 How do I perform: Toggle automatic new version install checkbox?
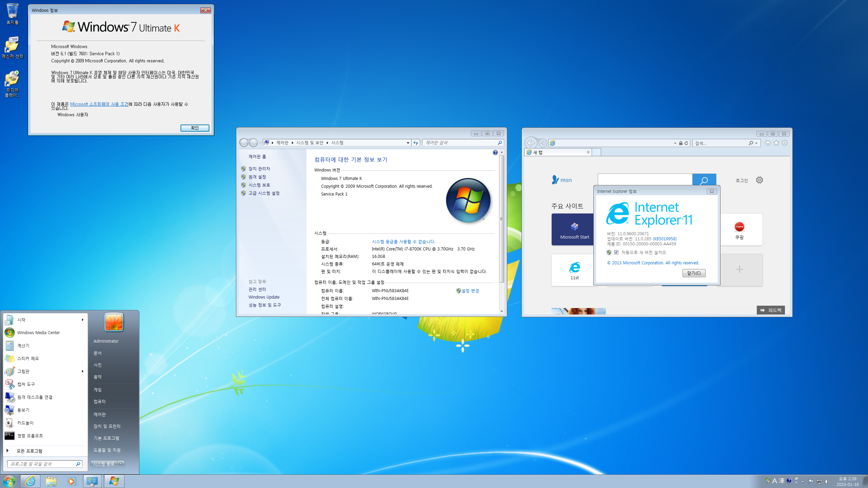click(x=616, y=252)
